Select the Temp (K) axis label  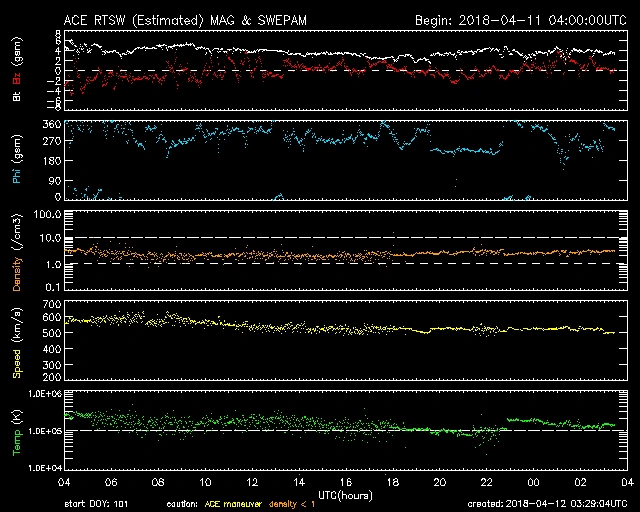pos(16,430)
